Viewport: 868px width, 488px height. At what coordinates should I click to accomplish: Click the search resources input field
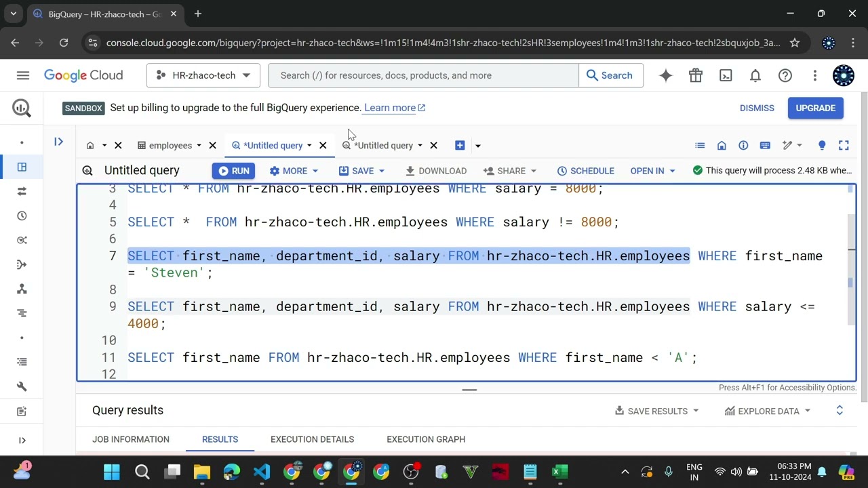(423, 75)
